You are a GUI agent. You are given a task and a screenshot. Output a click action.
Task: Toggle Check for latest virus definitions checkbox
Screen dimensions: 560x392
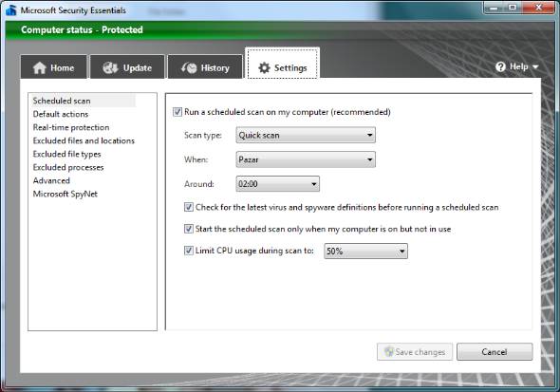[189, 207]
